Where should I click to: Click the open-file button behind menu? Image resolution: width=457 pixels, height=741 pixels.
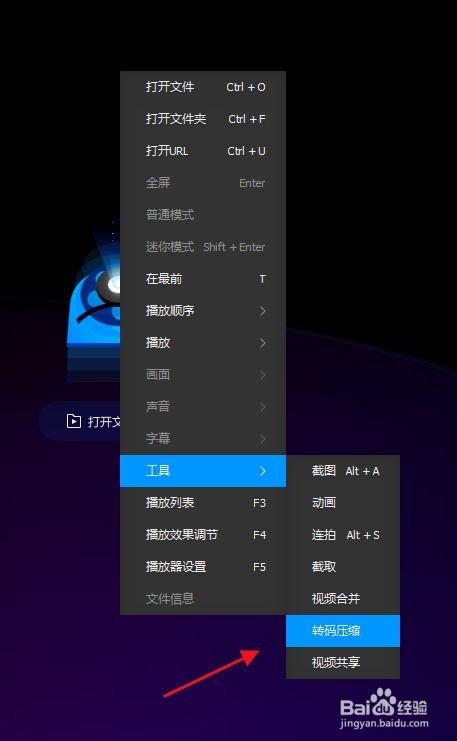click(x=79, y=421)
